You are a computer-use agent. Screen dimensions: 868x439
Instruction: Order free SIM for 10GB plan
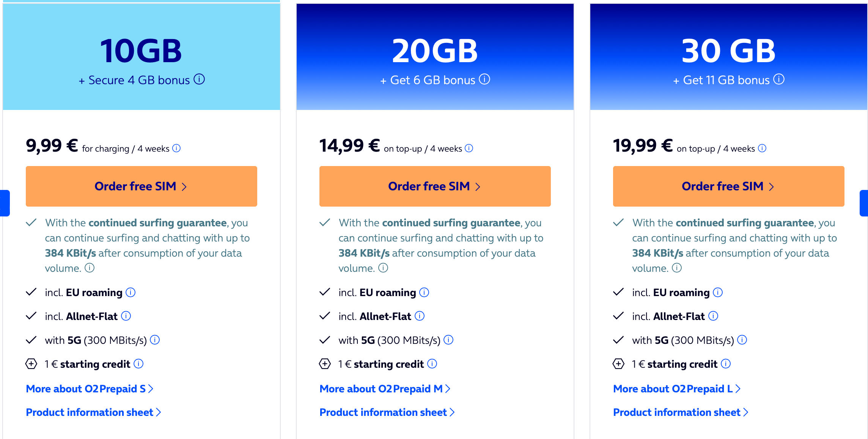coord(142,186)
